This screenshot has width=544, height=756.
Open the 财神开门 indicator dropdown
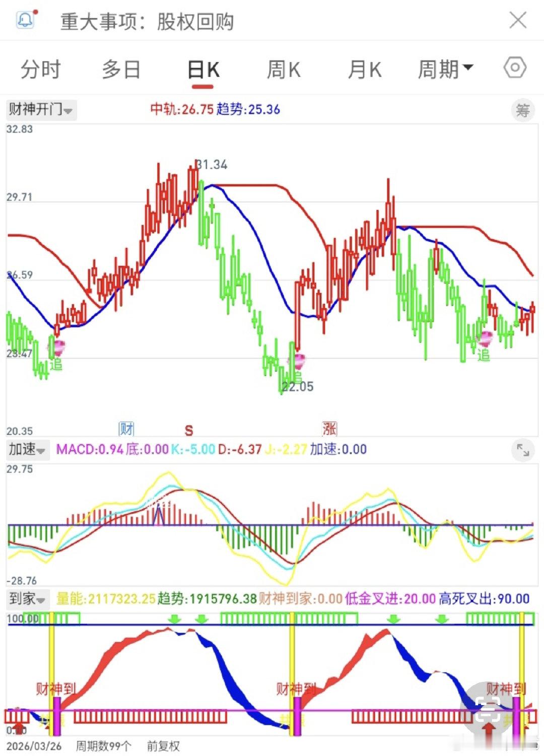click(x=41, y=109)
